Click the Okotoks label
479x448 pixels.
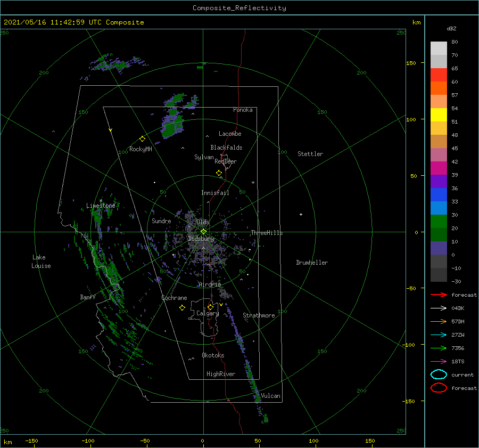click(213, 355)
